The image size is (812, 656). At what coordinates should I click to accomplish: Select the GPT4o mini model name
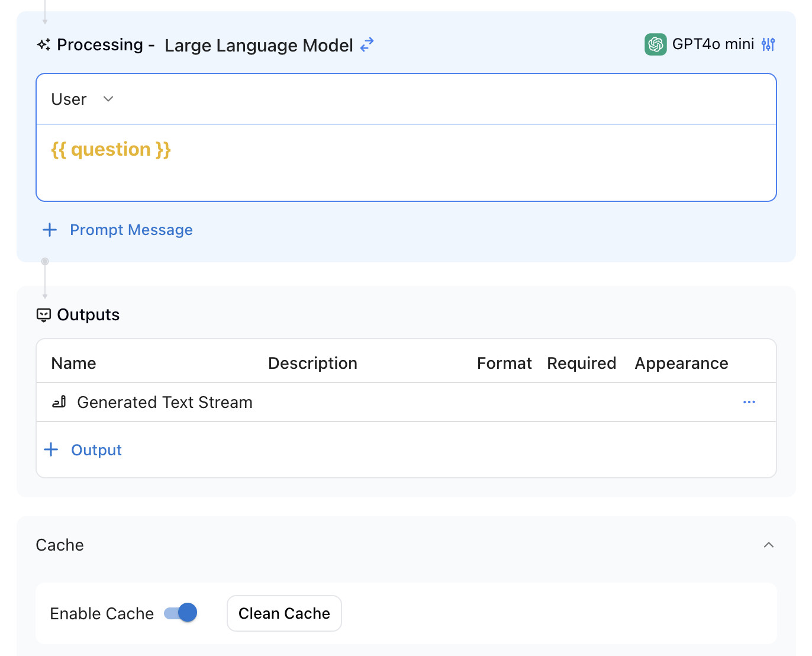click(x=713, y=44)
